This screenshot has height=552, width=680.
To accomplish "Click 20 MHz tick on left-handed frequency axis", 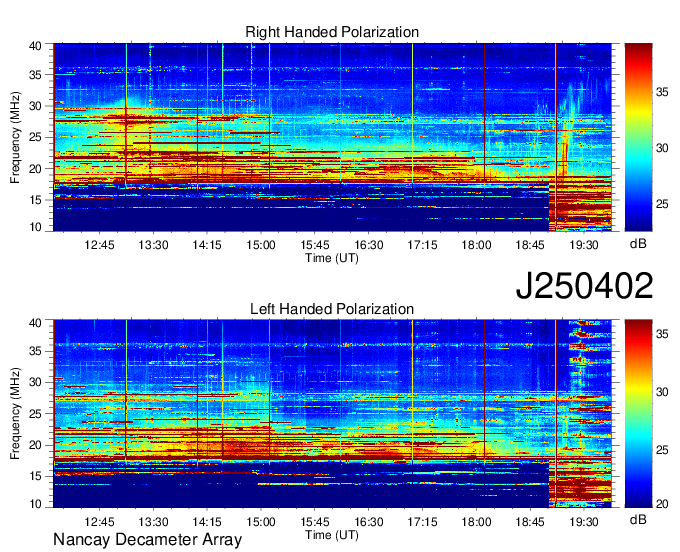I will (36, 445).
